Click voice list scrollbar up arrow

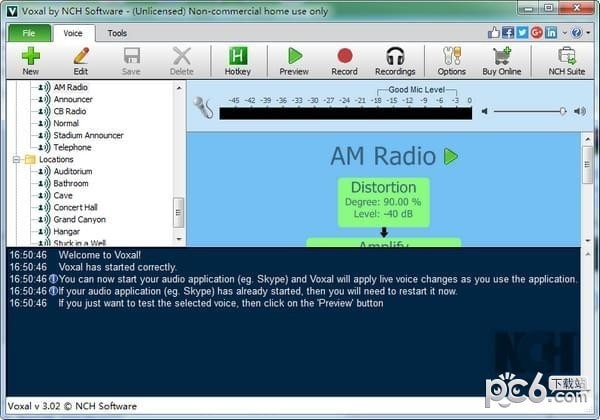pos(179,88)
